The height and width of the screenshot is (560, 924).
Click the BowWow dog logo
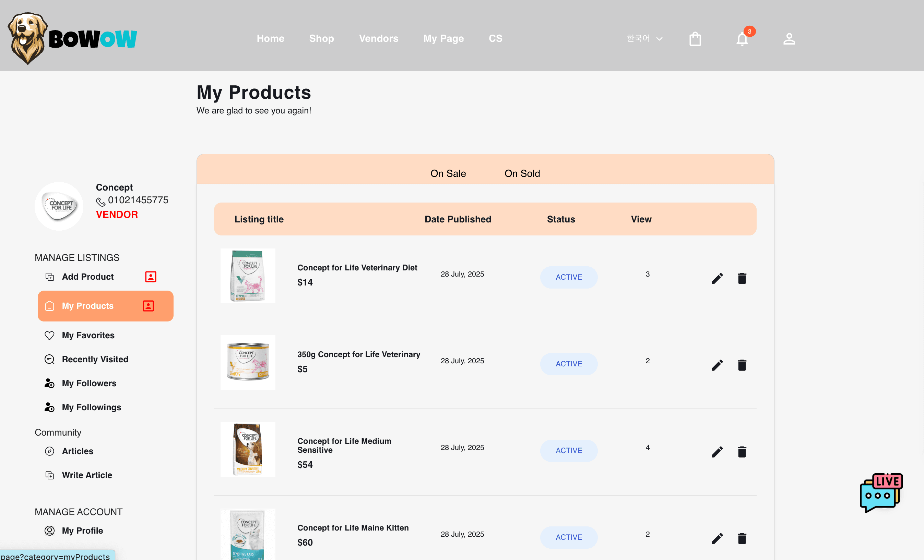73,38
